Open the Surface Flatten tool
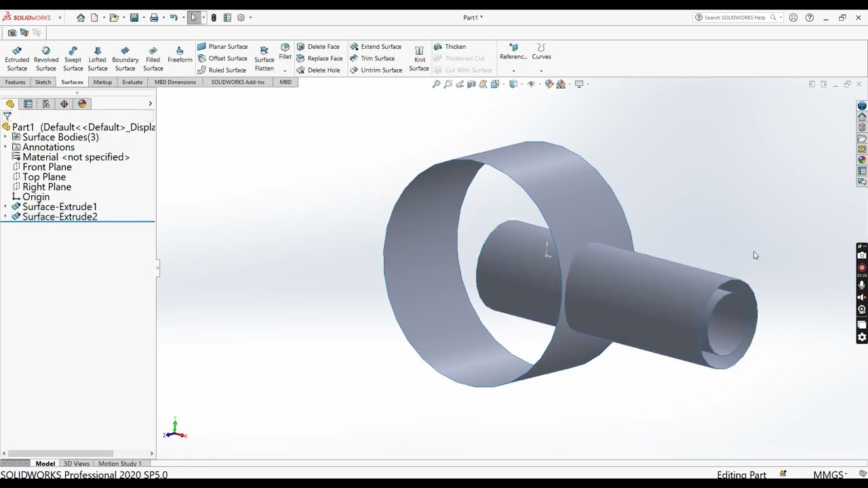This screenshot has height=488, width=868. 264,59
